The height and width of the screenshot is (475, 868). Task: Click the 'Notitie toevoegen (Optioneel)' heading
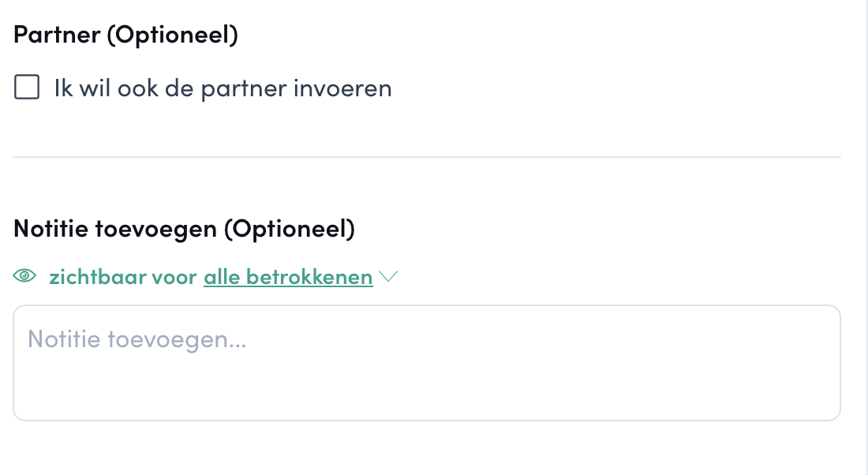click(184, 228)
